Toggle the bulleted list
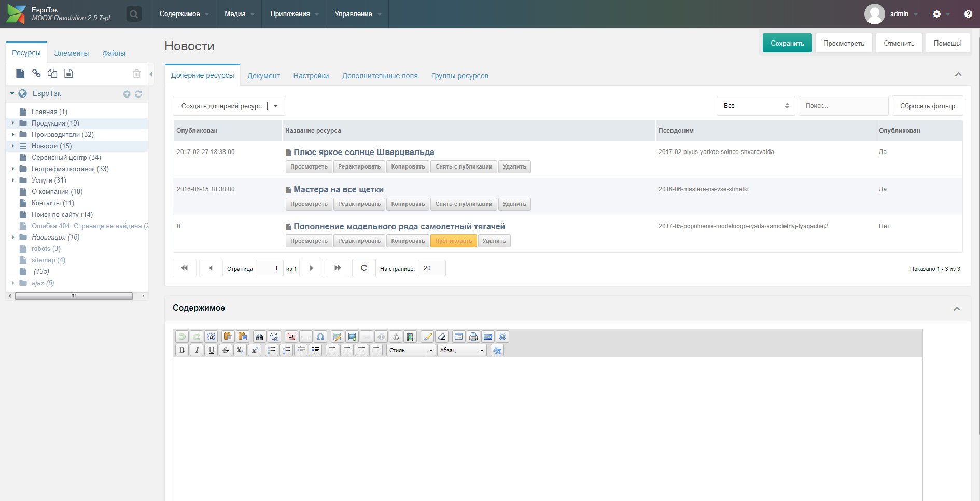Image resolution: width=980 pixels, height=501 pixels. coord(272,350)
